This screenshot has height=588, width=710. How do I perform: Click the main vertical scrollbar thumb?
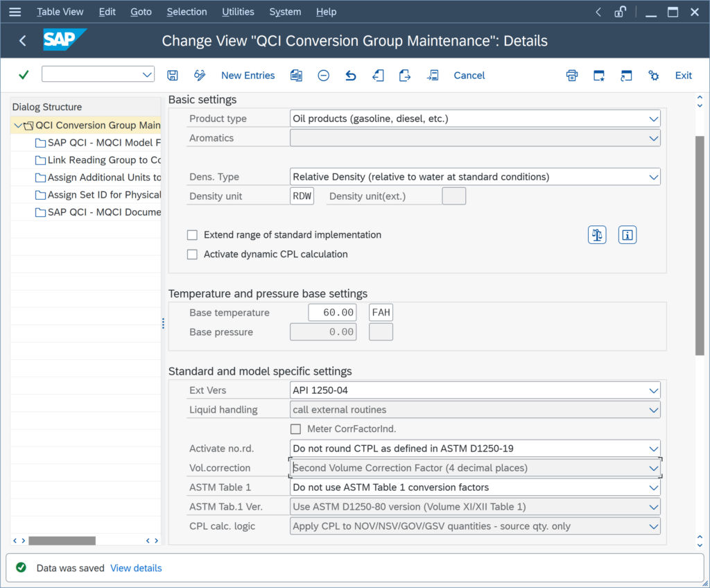click(700, 245)
